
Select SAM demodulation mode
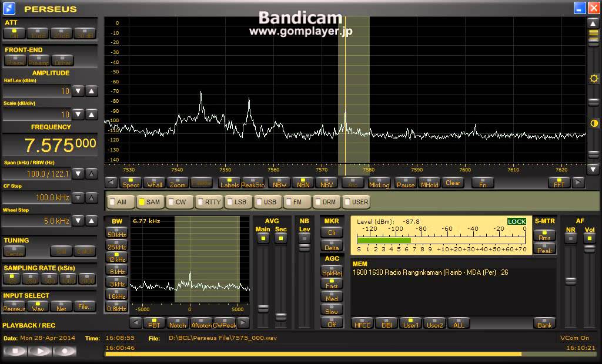[x=150, y=202]
